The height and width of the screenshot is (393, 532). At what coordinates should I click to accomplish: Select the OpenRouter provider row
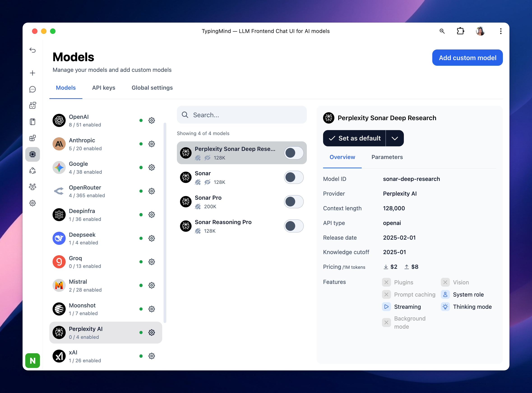[x=106, y=191]
